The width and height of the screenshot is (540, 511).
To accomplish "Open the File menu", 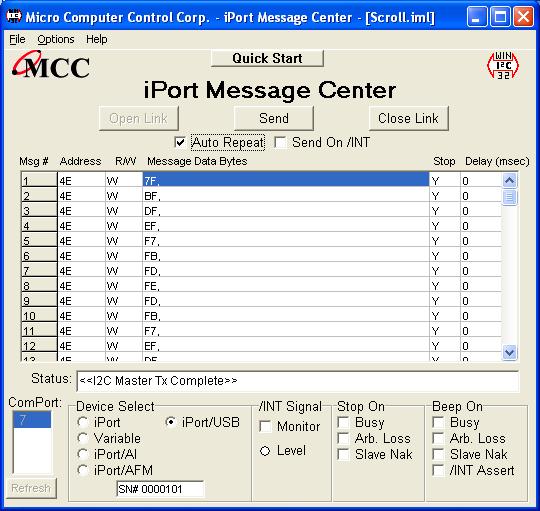I will pyautogui.click(x=17, y=39).
